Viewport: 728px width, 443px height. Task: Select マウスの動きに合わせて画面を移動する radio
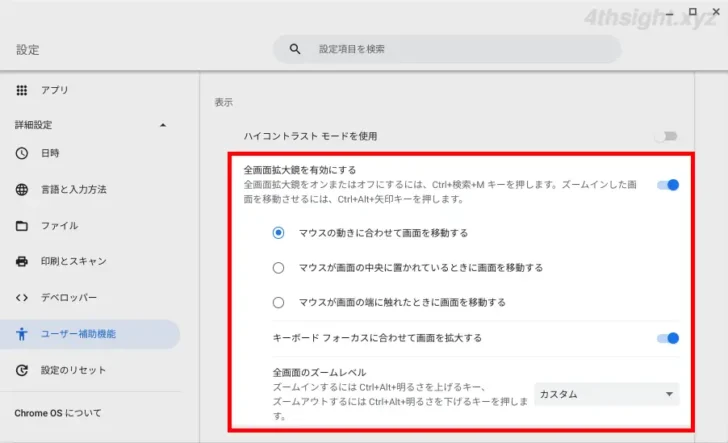click(x=278, y=233)
